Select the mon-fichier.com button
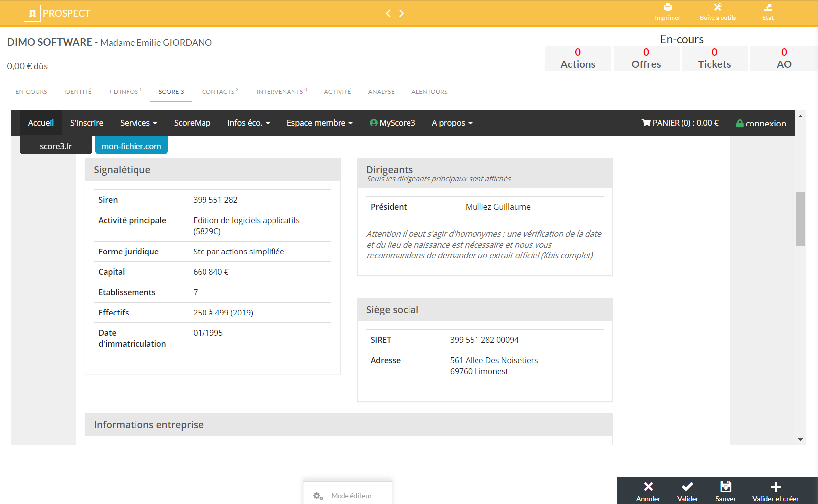Image resolution: width=818 pixels, height=504 pixels. 131,146
